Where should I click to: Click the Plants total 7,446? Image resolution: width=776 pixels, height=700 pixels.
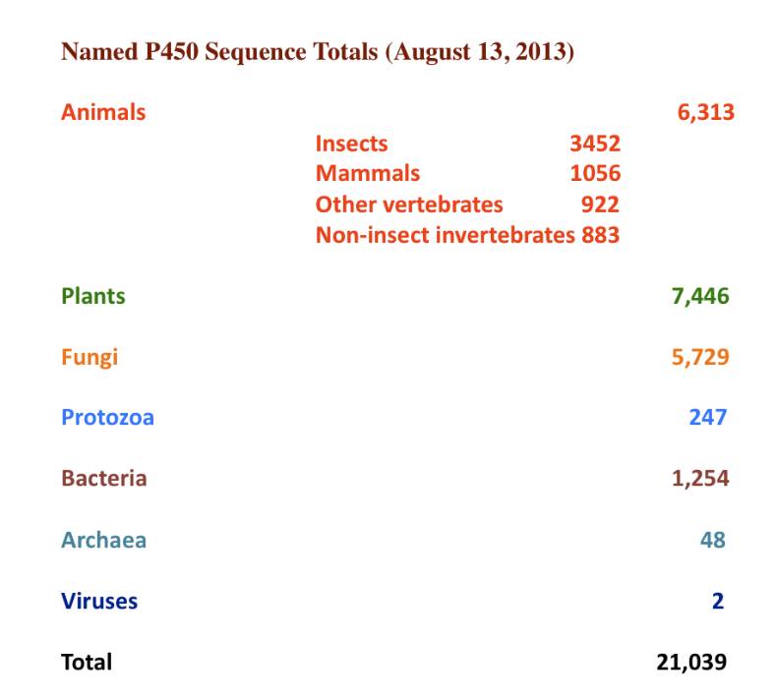(x=700, y=297)
